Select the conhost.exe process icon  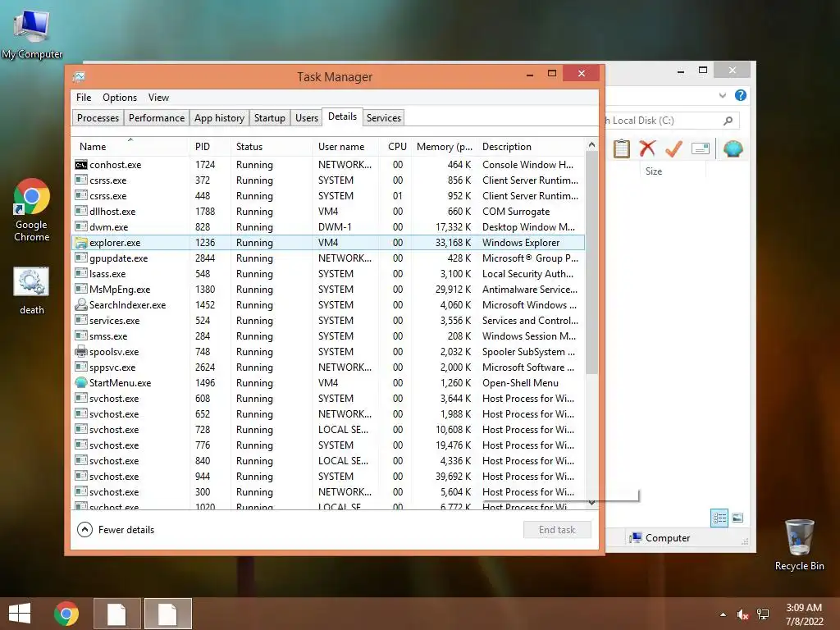pos(81,164)
